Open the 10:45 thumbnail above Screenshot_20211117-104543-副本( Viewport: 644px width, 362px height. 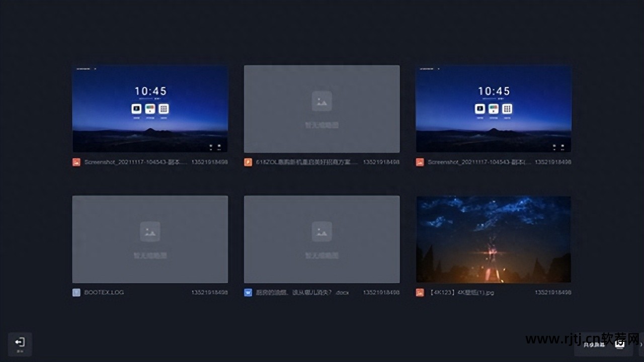pyautogui.click(x=494, y=109)
